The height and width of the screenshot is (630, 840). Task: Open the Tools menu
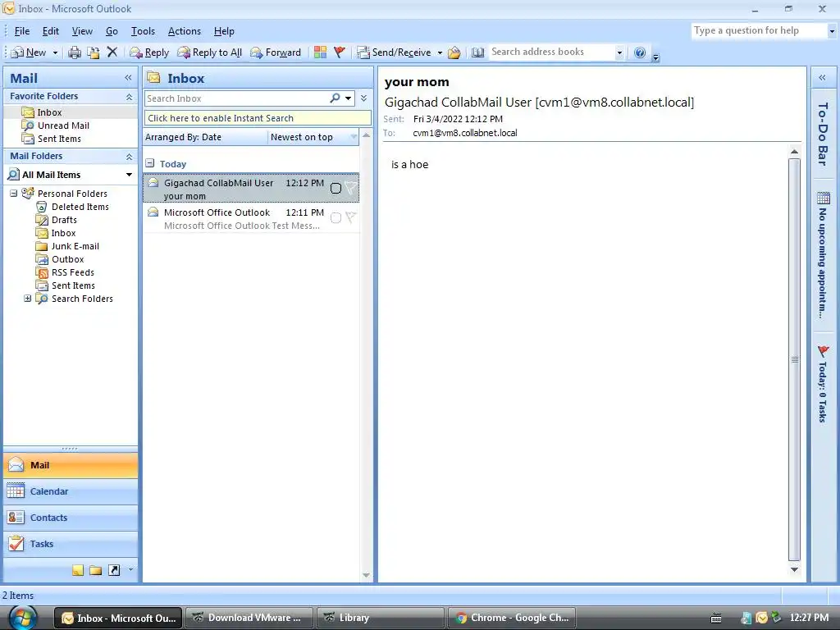(143, 31)
